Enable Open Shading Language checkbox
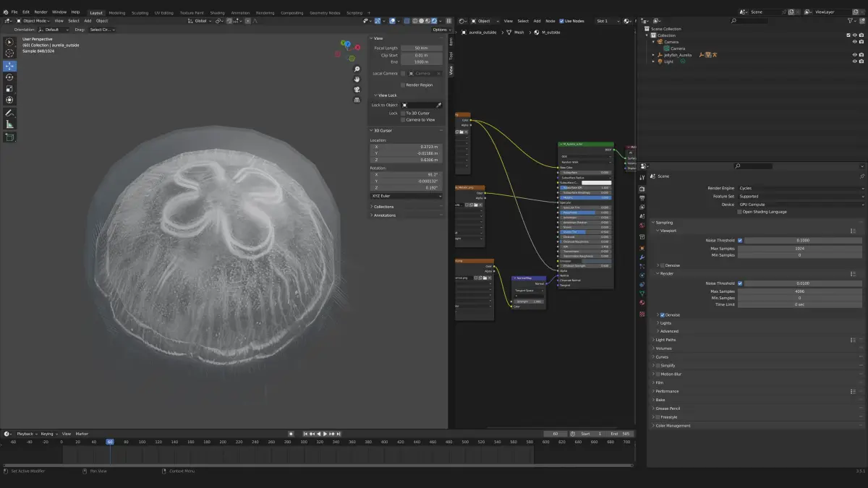The image size is (868, 488). (x=739, y=212)
